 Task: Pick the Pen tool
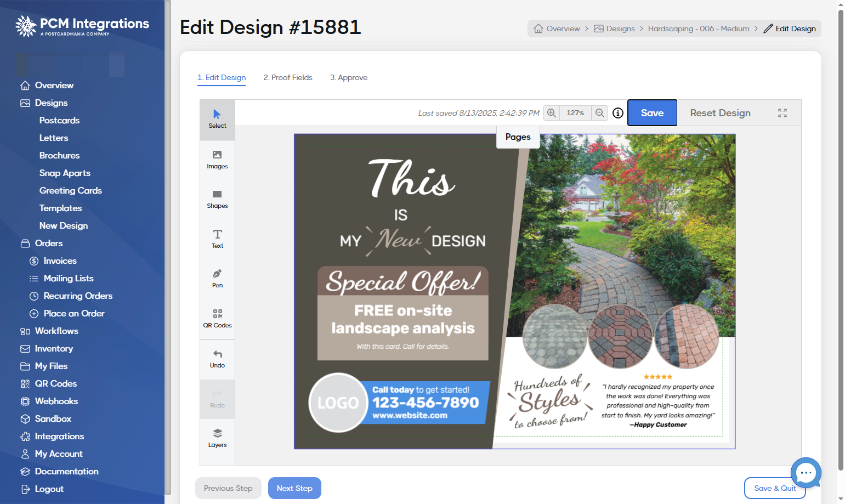[x=217, y=279]
